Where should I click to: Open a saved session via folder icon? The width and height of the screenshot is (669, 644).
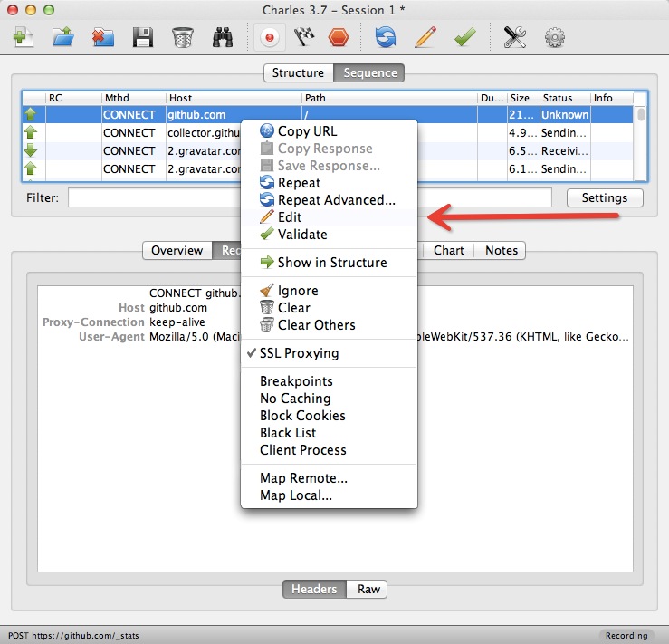[62, 38]
